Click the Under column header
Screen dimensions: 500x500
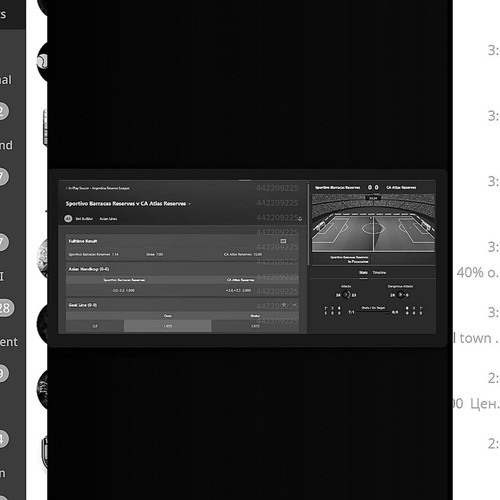tap(255, 316)
